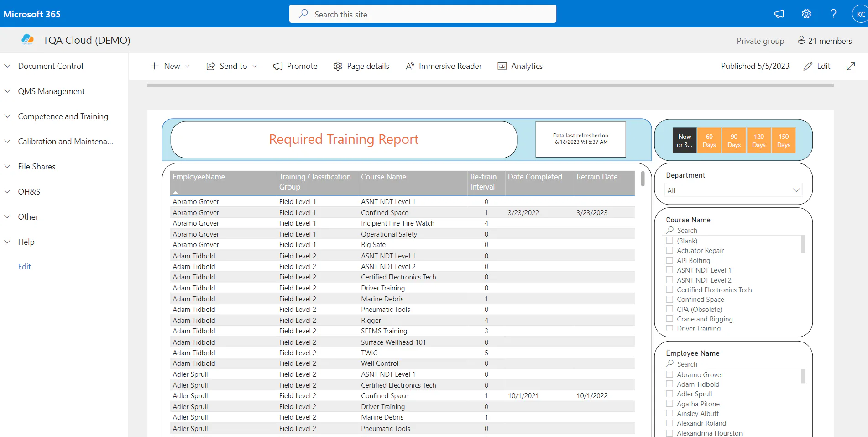Select the Now or 3... filter tile
Image resolution: width=868 pixels, height=437 pixels.
click(x=685, y=140)
